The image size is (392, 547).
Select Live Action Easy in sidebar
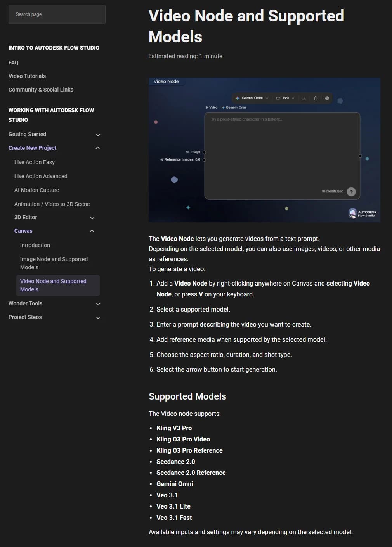tap(35, 162)
